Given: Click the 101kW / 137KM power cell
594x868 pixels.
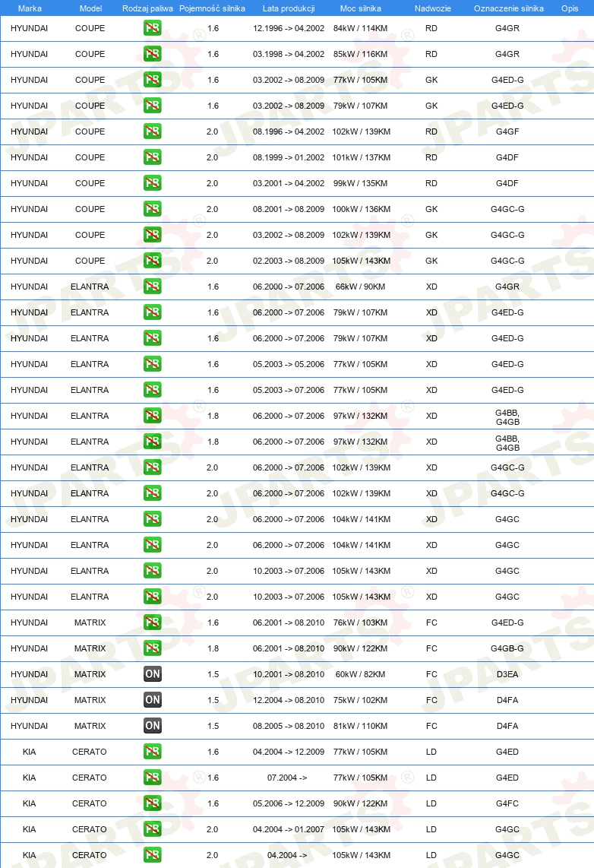Looking at the screenshot, I should pyautogui.click(x=361, y=157).
